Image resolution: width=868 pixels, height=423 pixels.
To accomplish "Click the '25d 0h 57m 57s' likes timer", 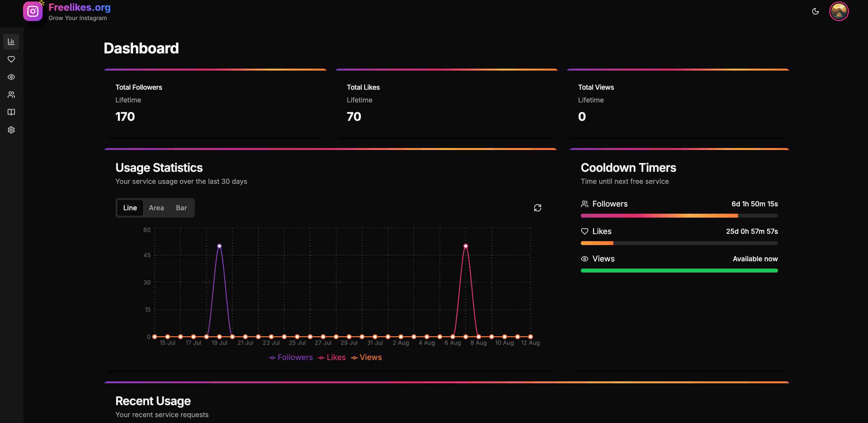I will click(752, 231).
